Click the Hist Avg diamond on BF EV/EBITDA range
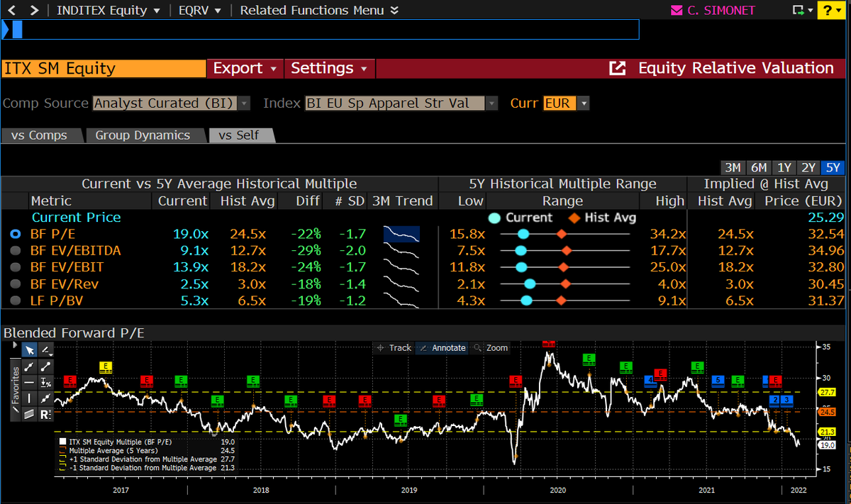The height and width of the screenshot is (504, 851). click(566, 250)
